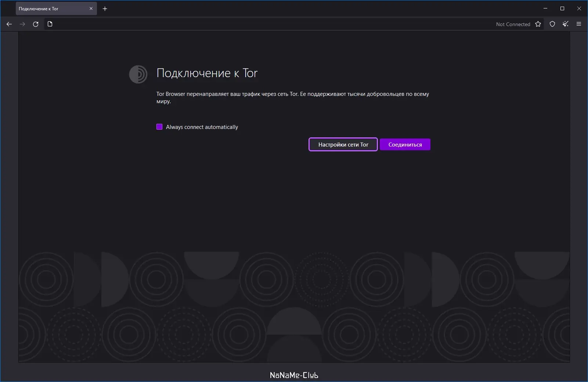The image size is (588, 382).
Task: Click the 'Подключение к Tor' page heading
Action: tap(207, 73)
